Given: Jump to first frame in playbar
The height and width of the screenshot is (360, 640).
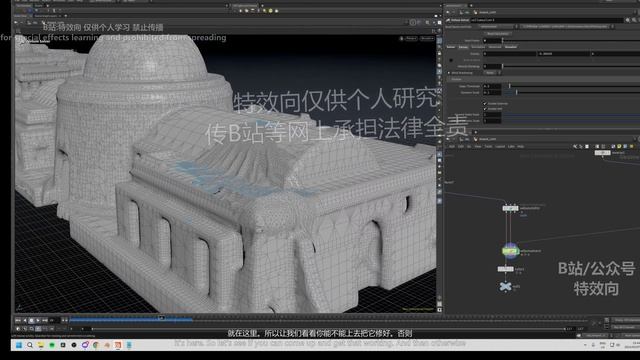Looking at the screenshot, I should pyautogui.click(x=18, y=320).
